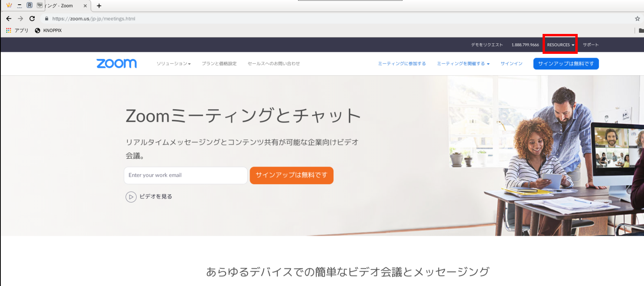The image size is (644, 286).
Task: Focus the Enter your work email field
Action: point(186,175)
